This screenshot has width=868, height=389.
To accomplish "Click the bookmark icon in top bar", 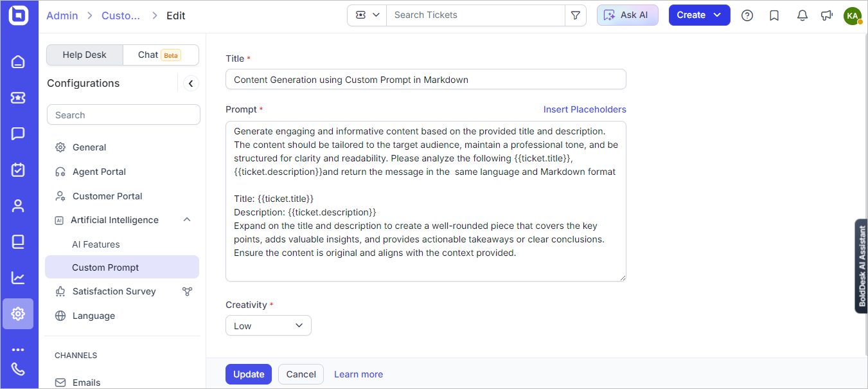I will click(x=774, y=15).
